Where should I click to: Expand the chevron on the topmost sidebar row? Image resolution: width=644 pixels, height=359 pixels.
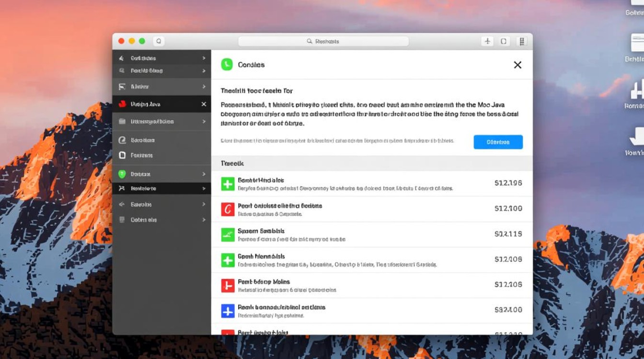click(x=204, y=58)
